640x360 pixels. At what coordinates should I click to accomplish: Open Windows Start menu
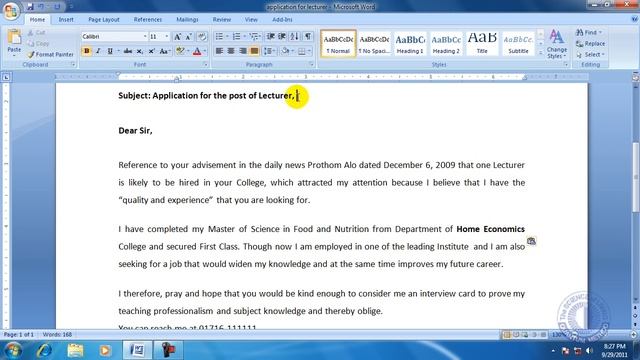pos(13,350)
